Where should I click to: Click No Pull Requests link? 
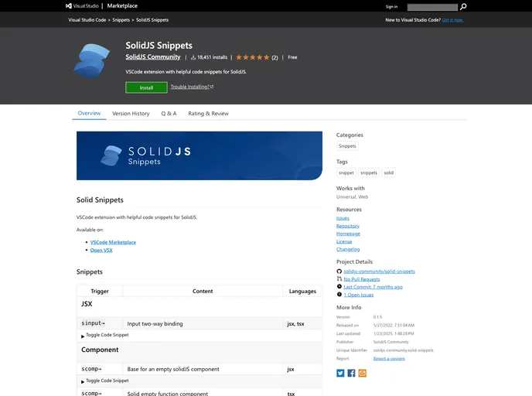(362, 279)
